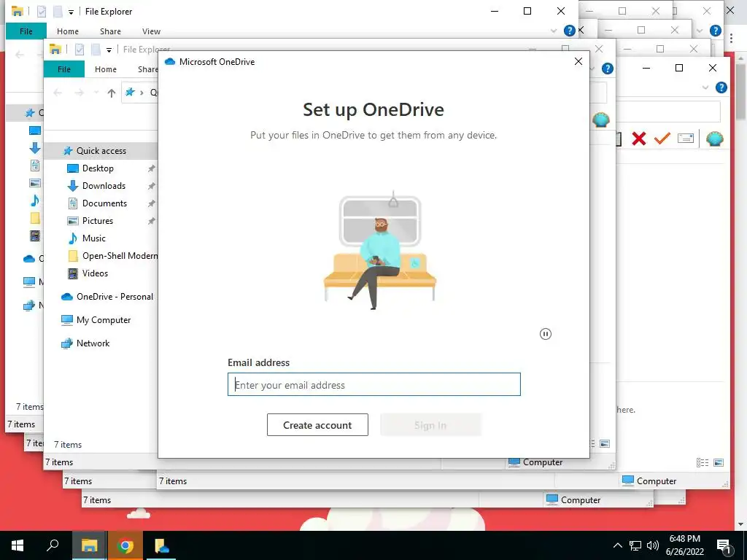Open Quick Access Toolbar dropdown in second Explorer title bar

click(109, 50)
